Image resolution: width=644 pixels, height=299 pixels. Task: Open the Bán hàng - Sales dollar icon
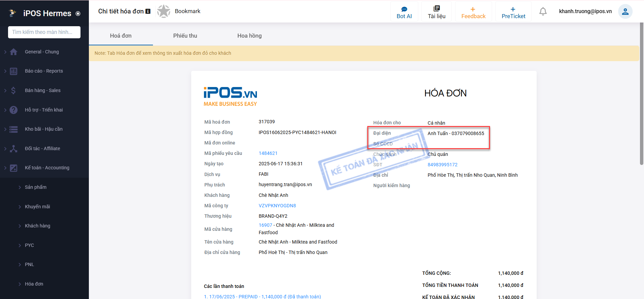[x=13, y=90]
